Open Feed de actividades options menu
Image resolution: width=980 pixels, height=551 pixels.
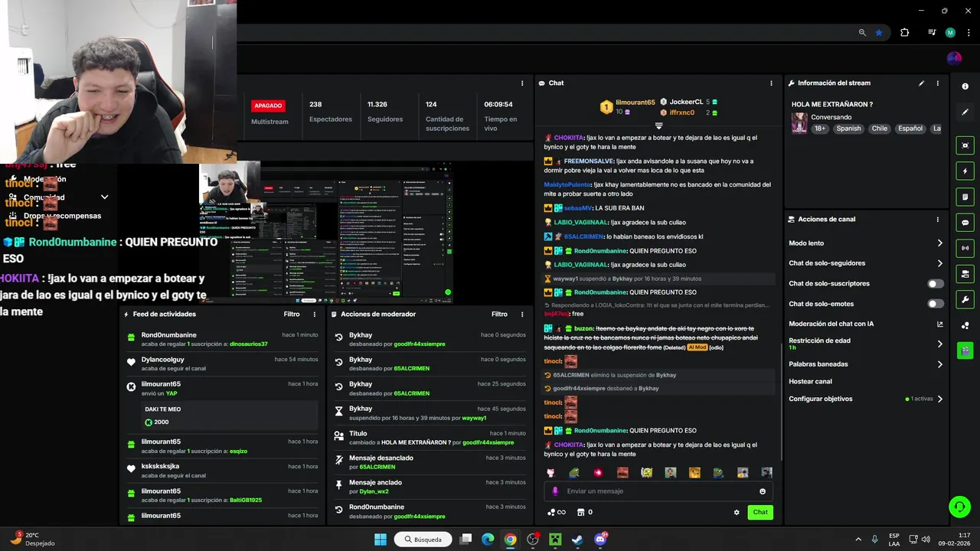point(314,314)
